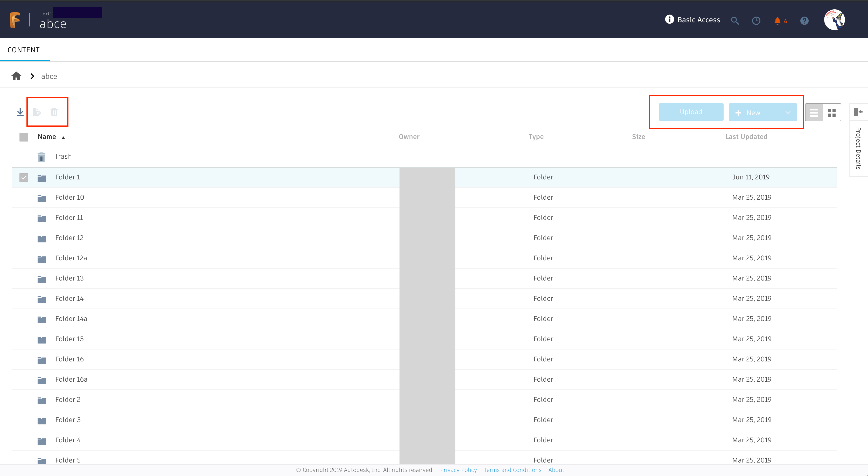Open search
Viewport: 868px width, 476px height.
[x=735, y=20]
